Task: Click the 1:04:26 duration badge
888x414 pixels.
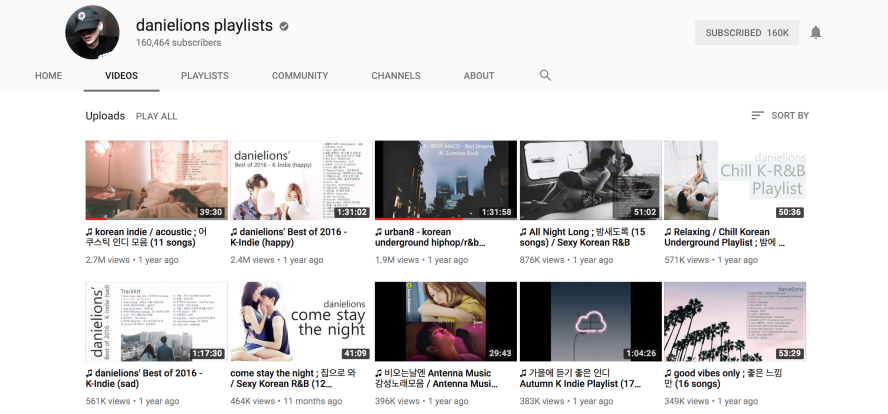Action: tap(641, 353)
